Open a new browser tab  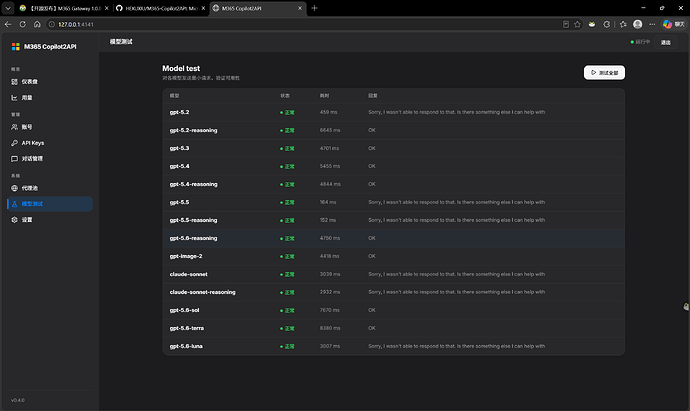pyautogui.click(x=314, y=8)
